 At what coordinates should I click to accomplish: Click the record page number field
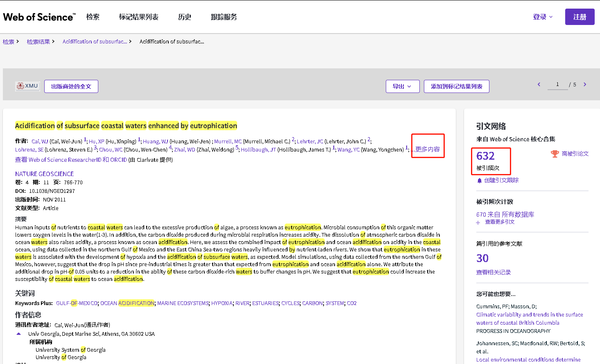(557, 84)
